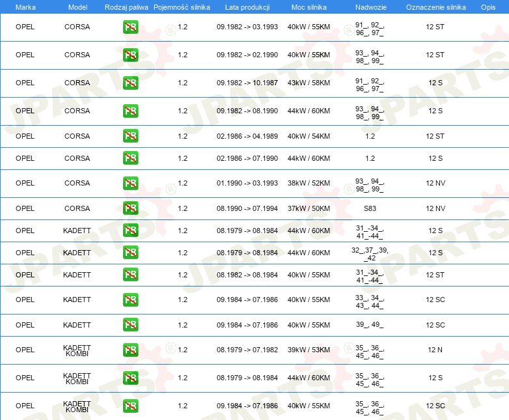
Task: Click OPEL in the 09.1982 -> 03.1993 row
Action: point(25,27)
